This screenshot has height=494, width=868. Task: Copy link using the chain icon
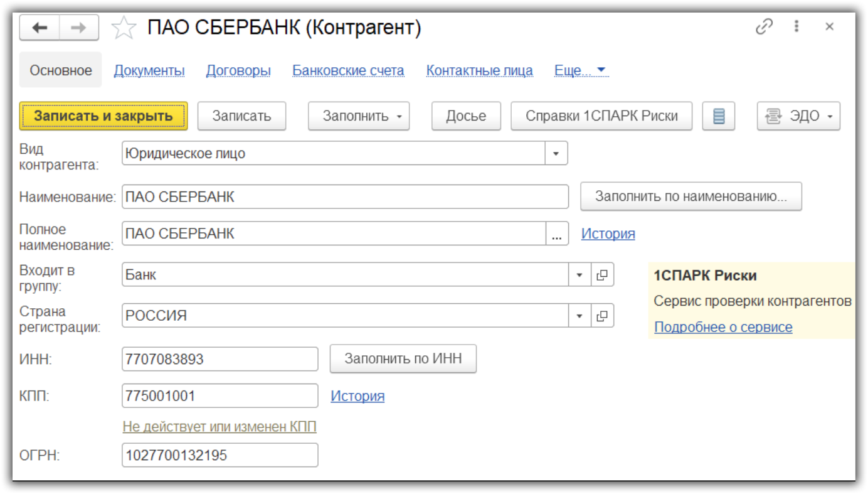[x=764, y=27]
